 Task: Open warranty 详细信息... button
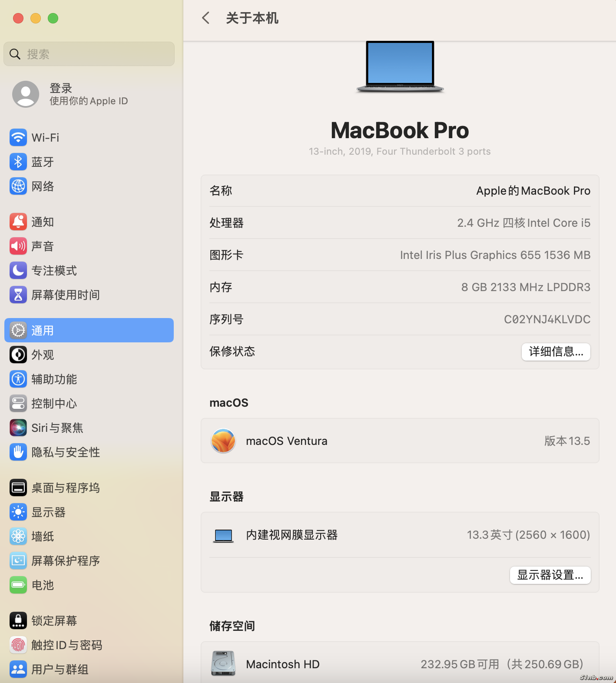[556, 351]
